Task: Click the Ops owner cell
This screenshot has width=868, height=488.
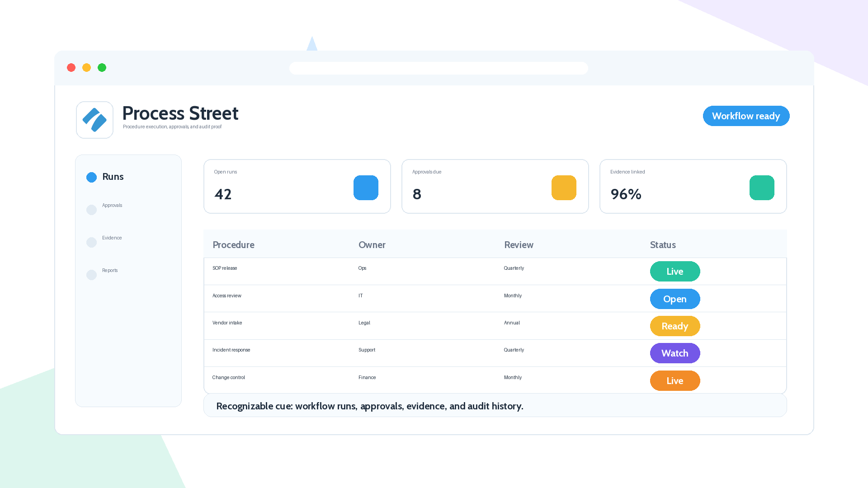Action: pos(362,268)
